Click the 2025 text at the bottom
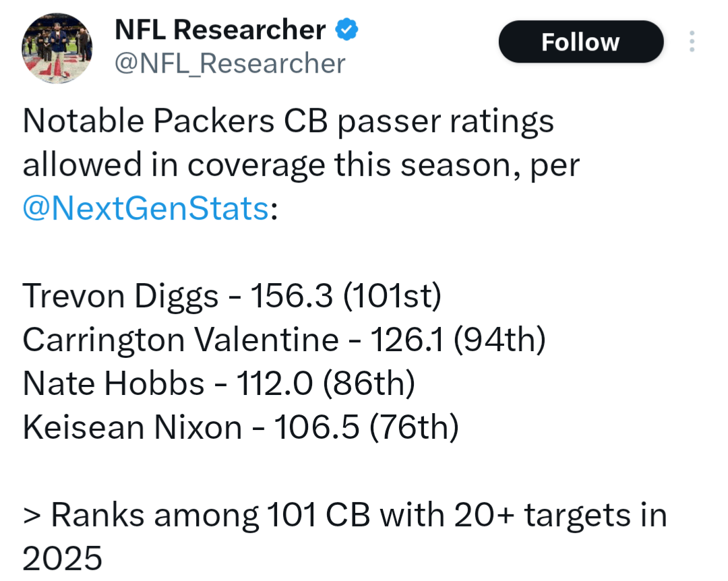The height and width of the screenshot is (581, 728). click(63, 559)
